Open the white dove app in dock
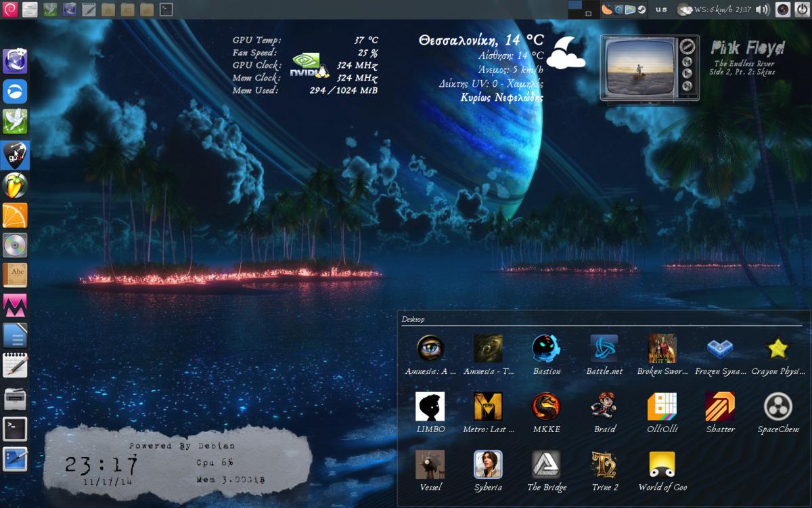 click(15, 122)
